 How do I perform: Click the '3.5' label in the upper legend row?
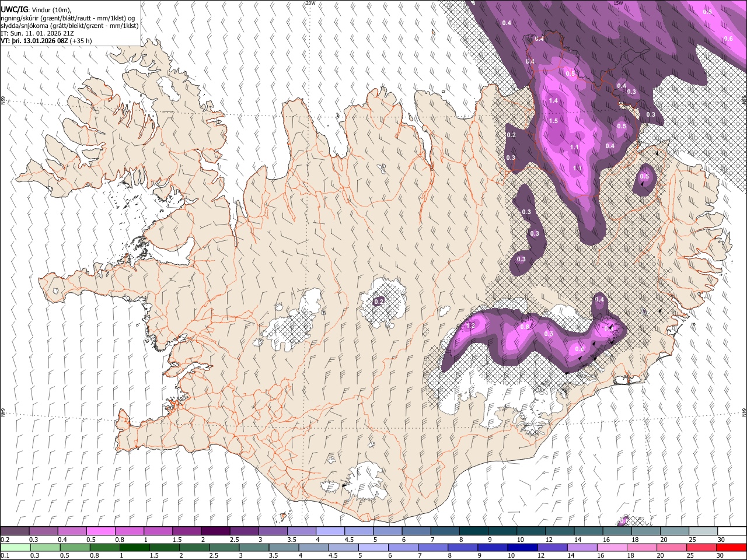pos(292,540)
